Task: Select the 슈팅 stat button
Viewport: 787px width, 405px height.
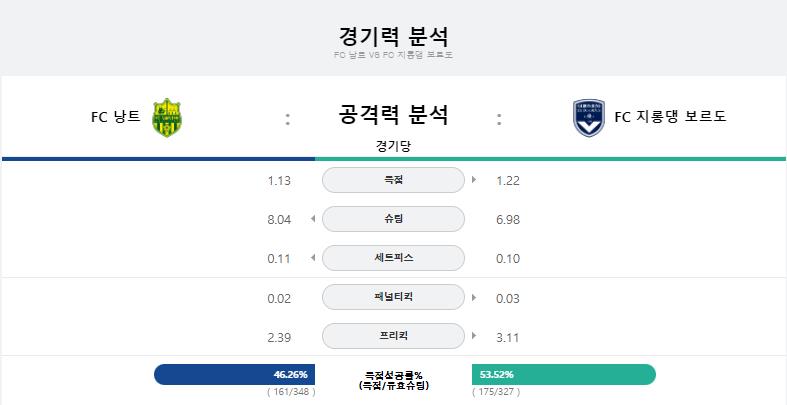Action: point(393,219)
